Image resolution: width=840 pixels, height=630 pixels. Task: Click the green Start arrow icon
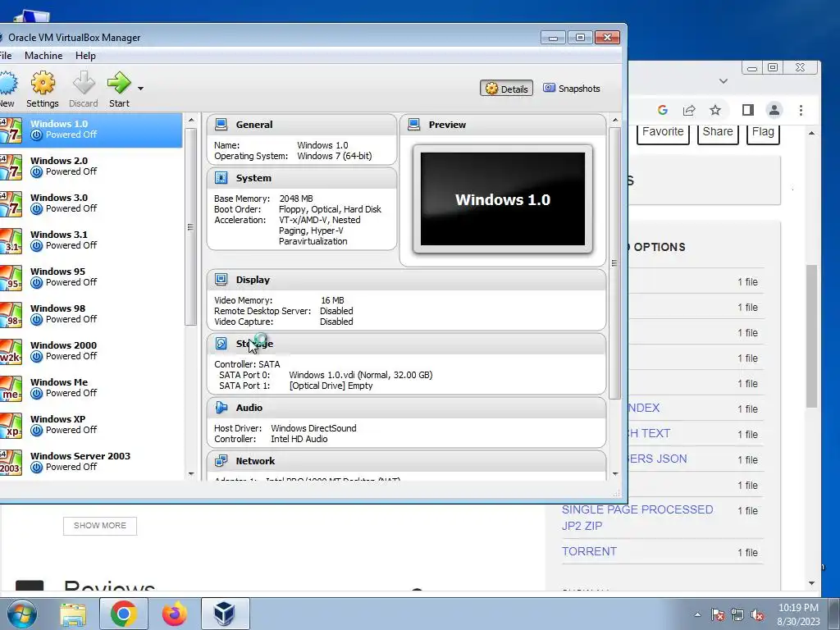(119, 83)
